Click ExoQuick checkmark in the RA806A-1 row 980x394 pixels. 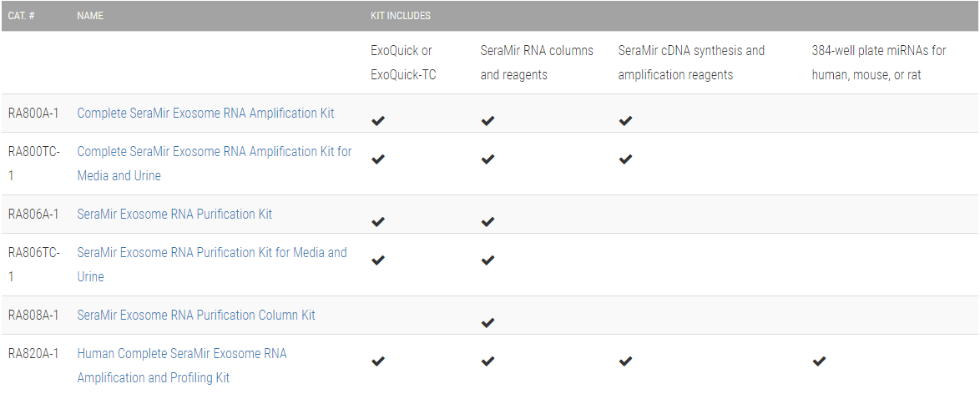[378, 221]
